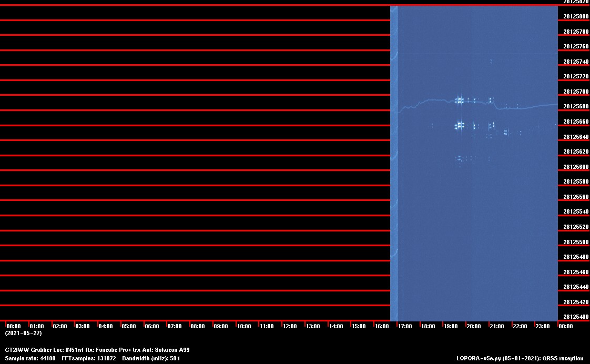Select the 23:00 time axis label
The width and height of the screenshot is (590, 364).
click(x=543, y=326)
